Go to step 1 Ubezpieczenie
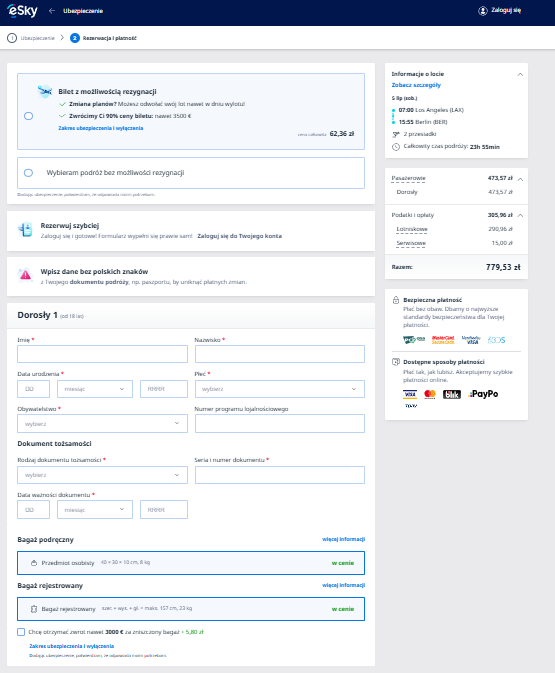555x673 pixels. [x=31, y=38]
